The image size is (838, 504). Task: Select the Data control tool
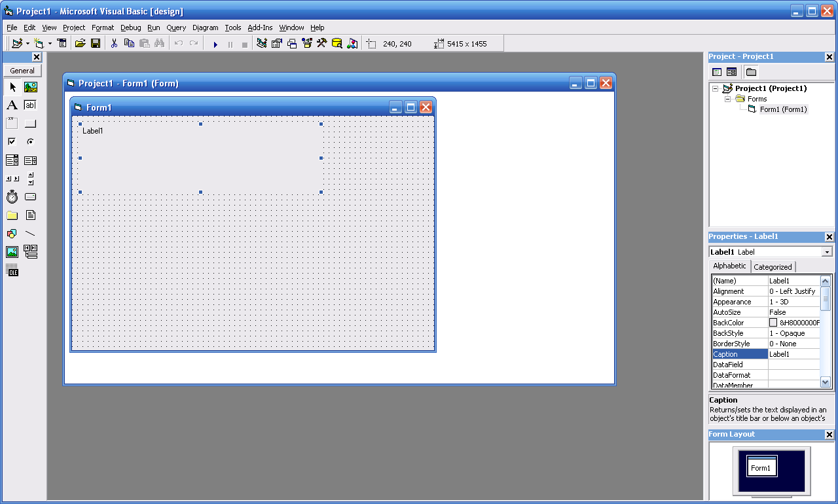pyautogui.click(x=31, y=252)
